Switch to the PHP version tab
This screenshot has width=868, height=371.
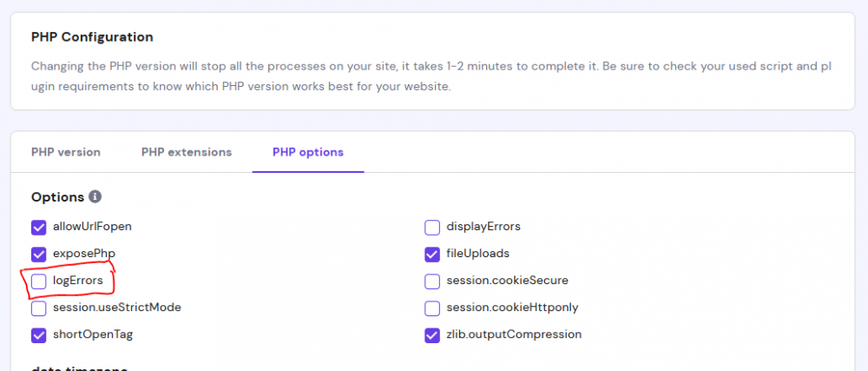(66, 152)
